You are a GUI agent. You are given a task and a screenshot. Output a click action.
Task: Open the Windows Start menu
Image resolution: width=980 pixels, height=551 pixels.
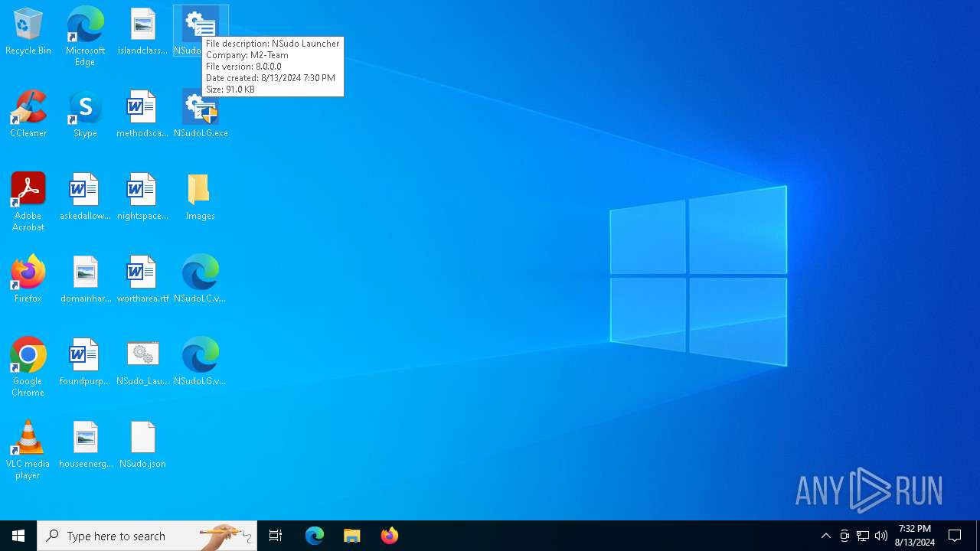[x=18, y=536]
